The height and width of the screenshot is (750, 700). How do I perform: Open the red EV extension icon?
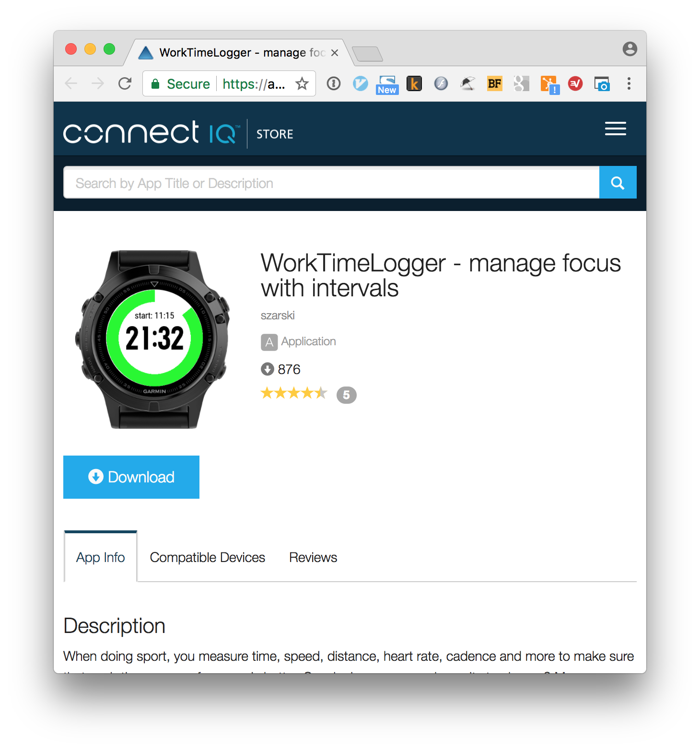575,84
